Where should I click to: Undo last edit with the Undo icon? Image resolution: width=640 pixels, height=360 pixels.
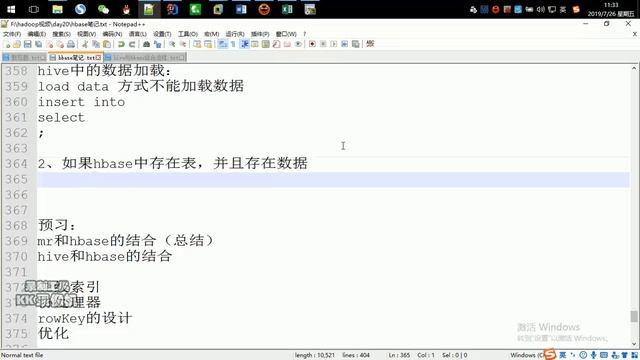pos(121,44)
